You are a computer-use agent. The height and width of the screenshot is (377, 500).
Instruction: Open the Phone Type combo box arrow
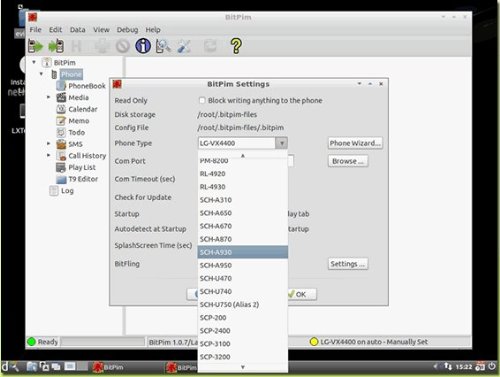pos(282,143)
